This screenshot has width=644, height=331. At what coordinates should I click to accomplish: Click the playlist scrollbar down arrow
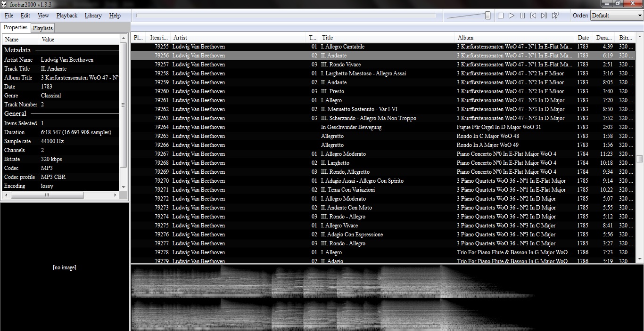tap(639, 259)
